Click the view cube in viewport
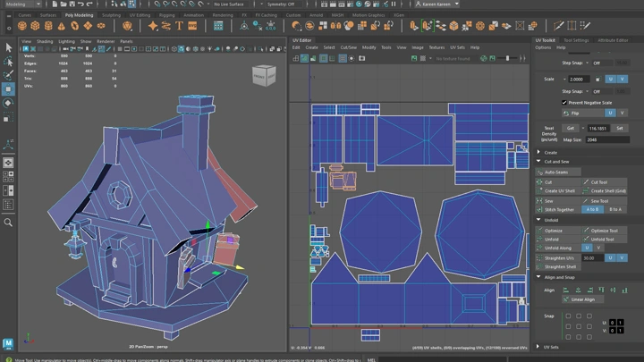The image size is (644, 362). point(263,75)
